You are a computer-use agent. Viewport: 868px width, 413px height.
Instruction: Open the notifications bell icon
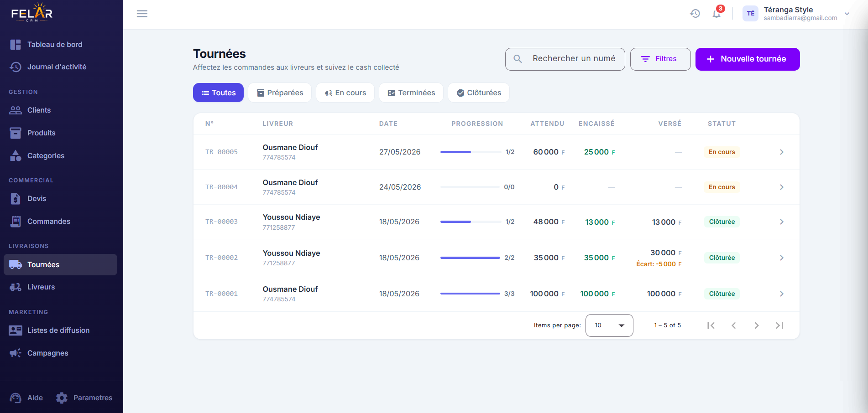click(716, 14)
